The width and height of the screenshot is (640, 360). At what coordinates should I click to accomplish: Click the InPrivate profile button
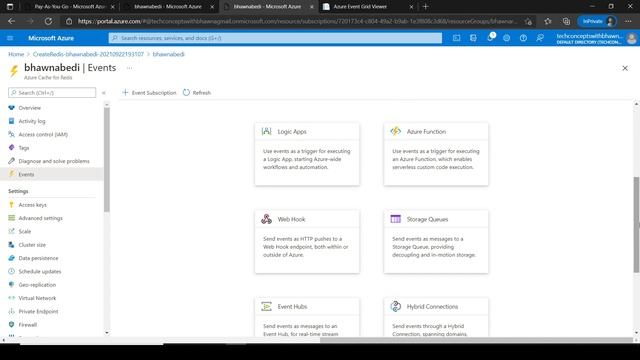[x=597, y=21]
